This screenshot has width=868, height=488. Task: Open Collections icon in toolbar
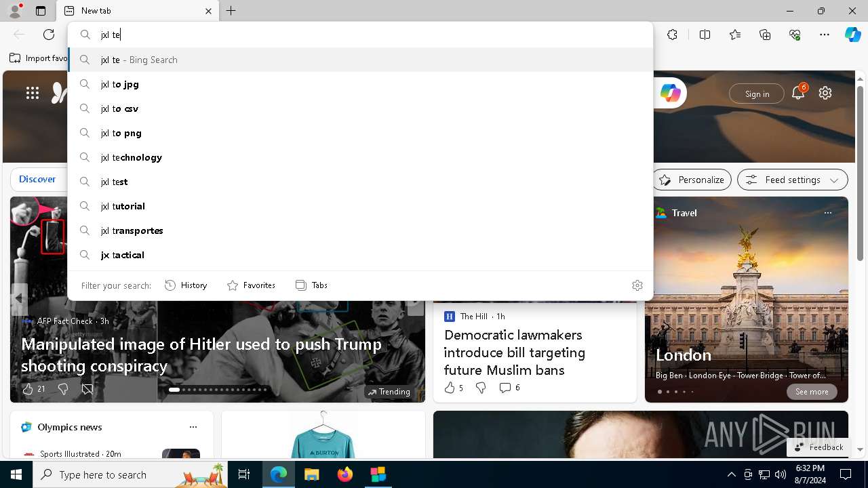pos(765,35)
